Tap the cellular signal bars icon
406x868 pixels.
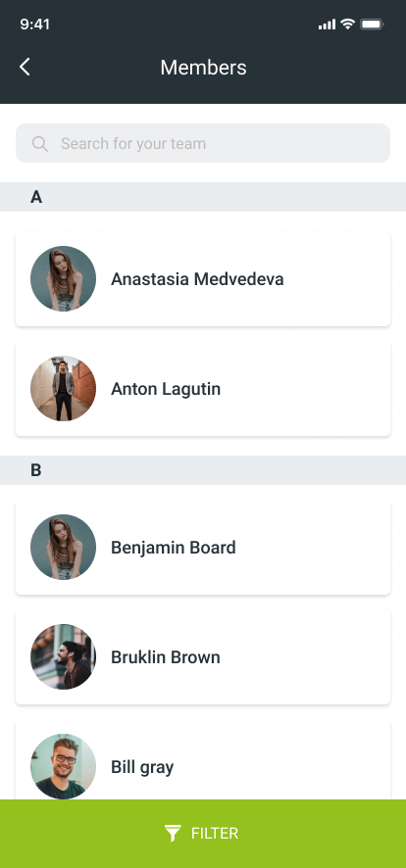[327, 24]
